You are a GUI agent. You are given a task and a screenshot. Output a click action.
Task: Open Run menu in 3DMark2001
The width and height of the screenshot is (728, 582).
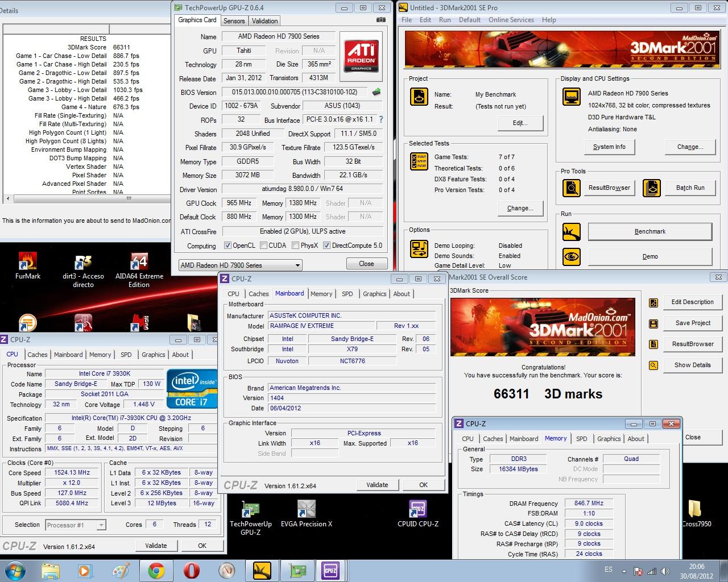coord(445,20)
